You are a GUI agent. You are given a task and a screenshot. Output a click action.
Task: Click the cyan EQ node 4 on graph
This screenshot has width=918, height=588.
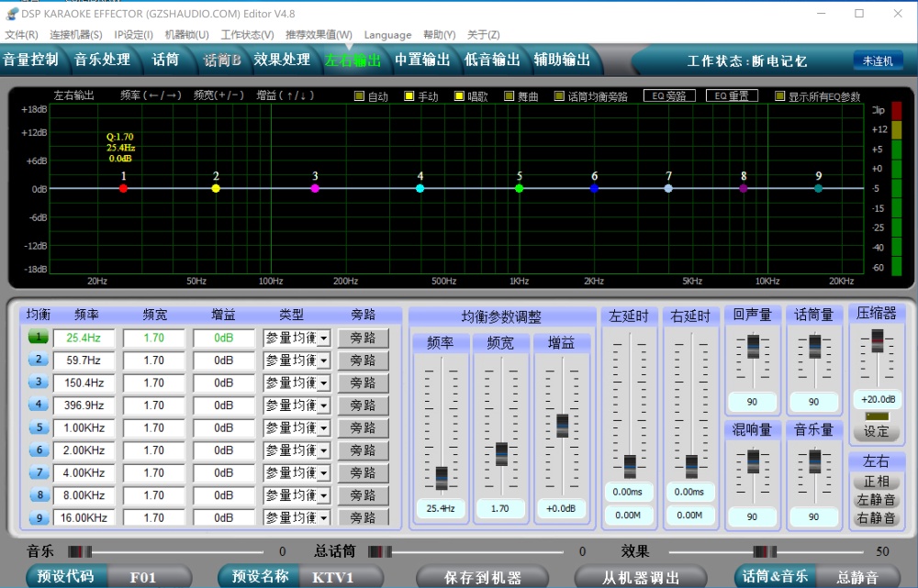[420, 188]
